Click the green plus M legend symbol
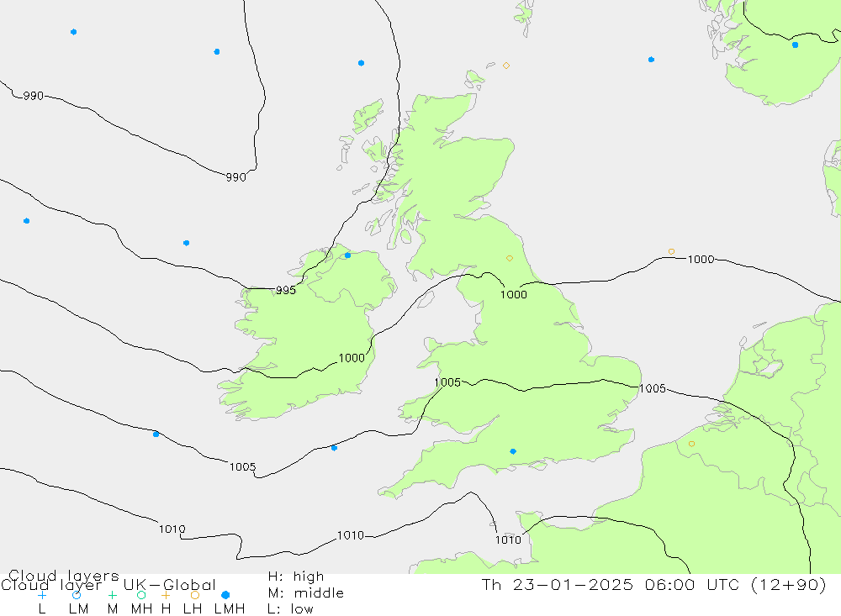 (112, 595)
